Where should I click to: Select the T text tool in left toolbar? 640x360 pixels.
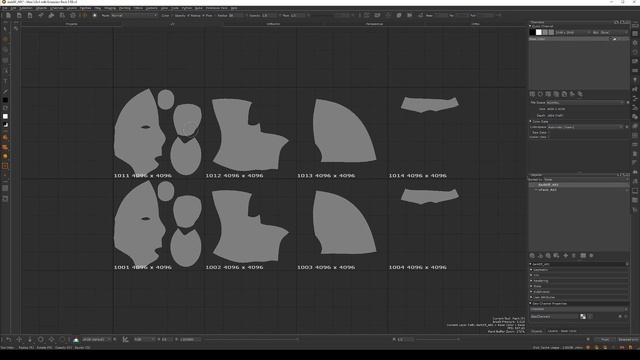[x=5, y=81]
